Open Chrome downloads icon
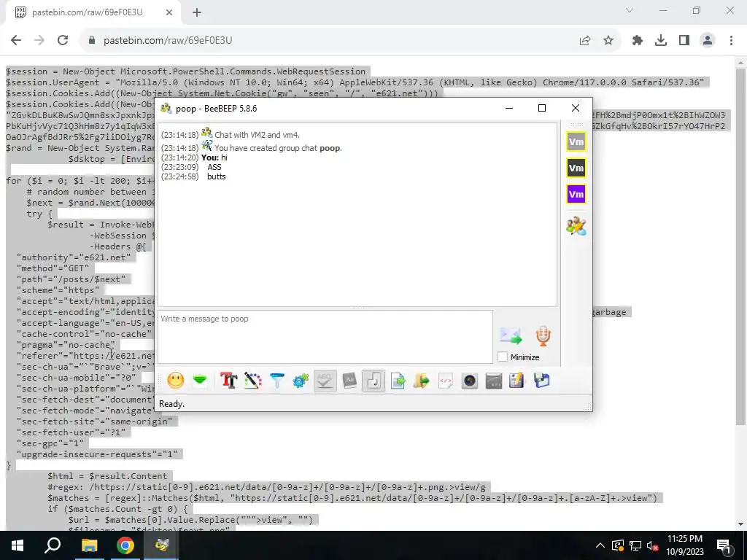The width and height of the screenshot is (747, 560). click(661, 41)
